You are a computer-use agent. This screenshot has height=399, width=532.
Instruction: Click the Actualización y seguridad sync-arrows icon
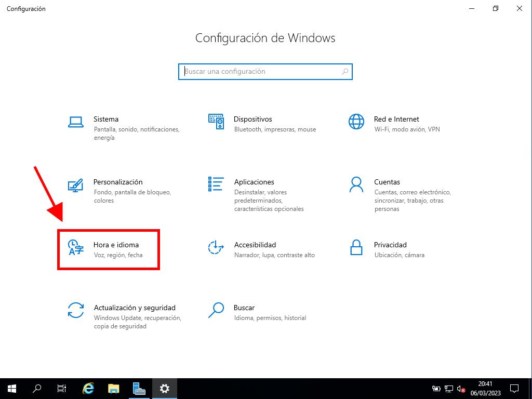point(76,310)
